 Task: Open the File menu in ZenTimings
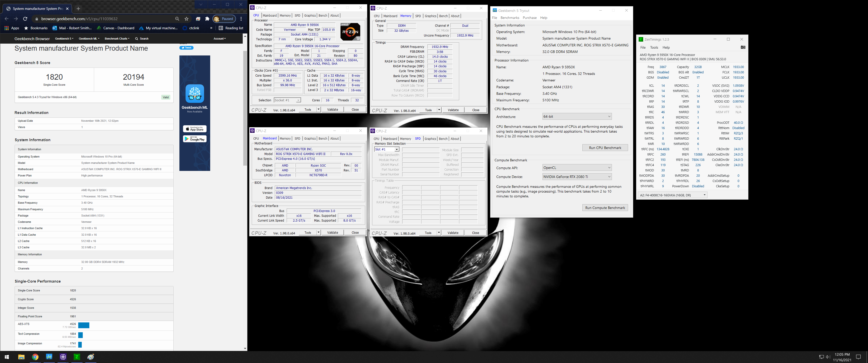click(643, 47)
